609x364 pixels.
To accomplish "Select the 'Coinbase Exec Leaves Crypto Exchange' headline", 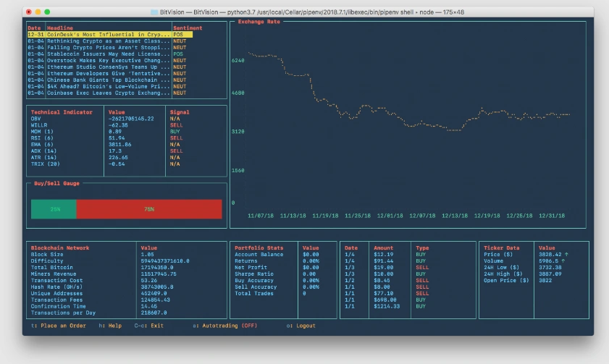I will [x=109, y=93].
